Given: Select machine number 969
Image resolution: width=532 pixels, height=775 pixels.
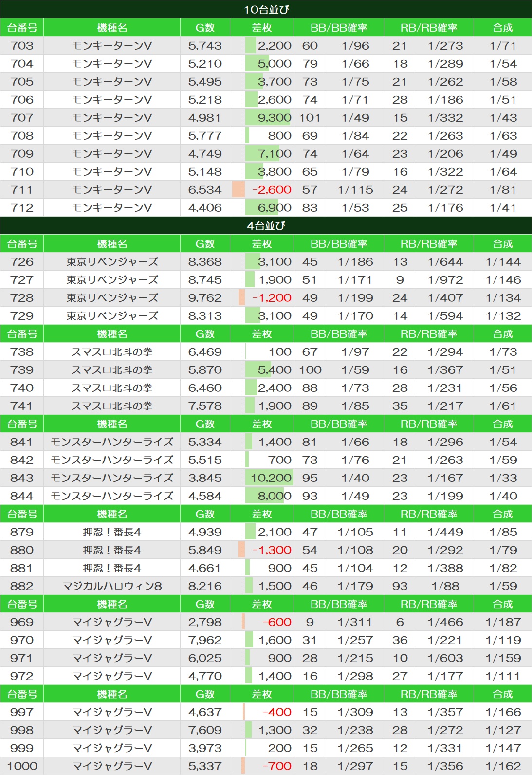Looking at the screenshot, I should (22, 622).
